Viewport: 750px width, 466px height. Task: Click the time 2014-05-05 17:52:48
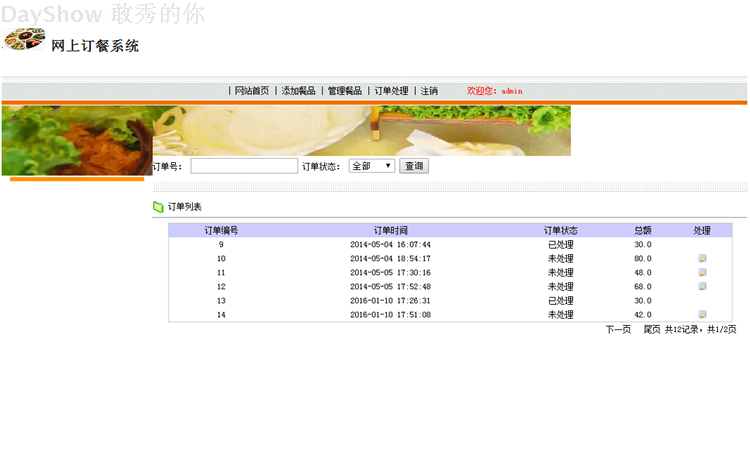coord(390,287)
